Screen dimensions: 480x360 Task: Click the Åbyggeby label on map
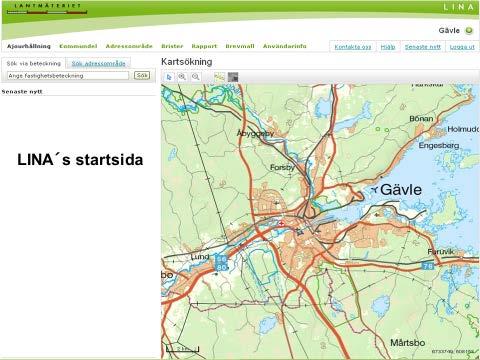(255, 133)
